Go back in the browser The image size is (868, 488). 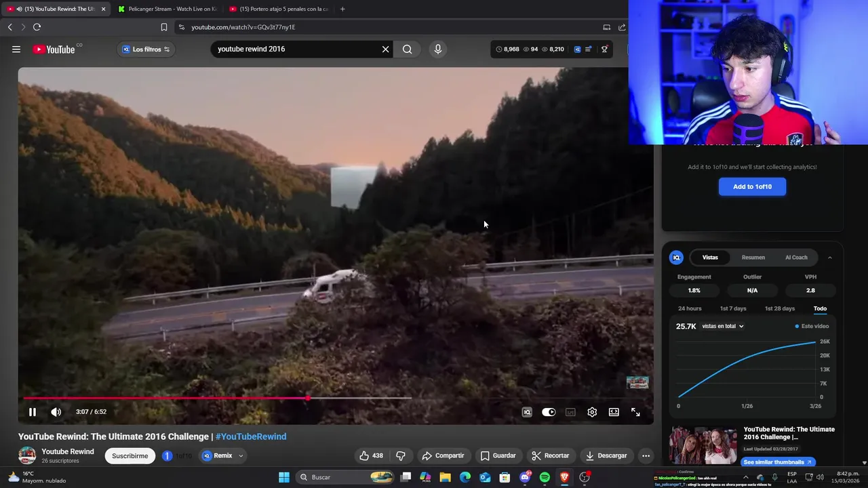9,27
